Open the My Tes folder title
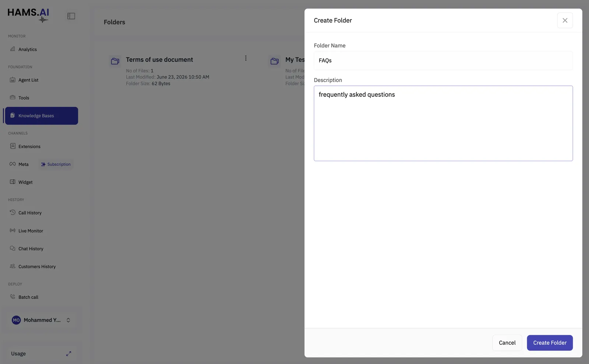This screenshot has width=589, height=364. (295, 60)
